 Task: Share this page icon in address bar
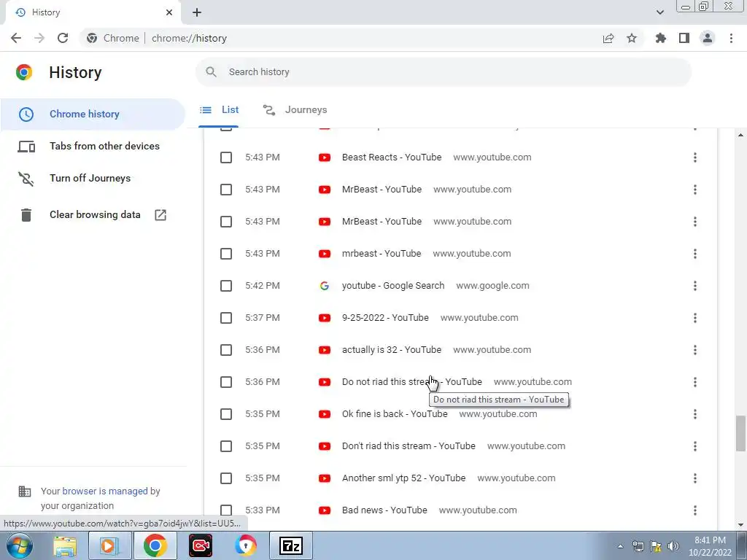point(608,38)
